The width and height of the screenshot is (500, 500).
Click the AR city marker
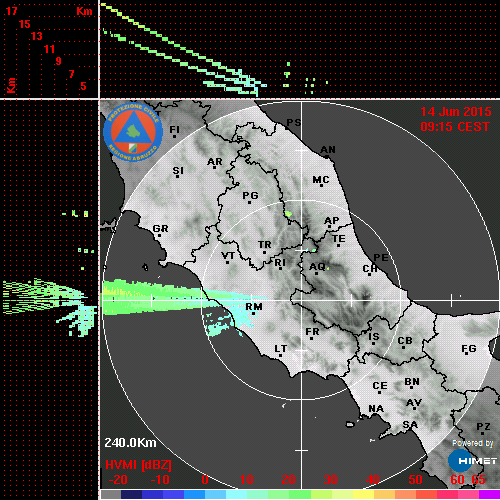tap(215, 162)
